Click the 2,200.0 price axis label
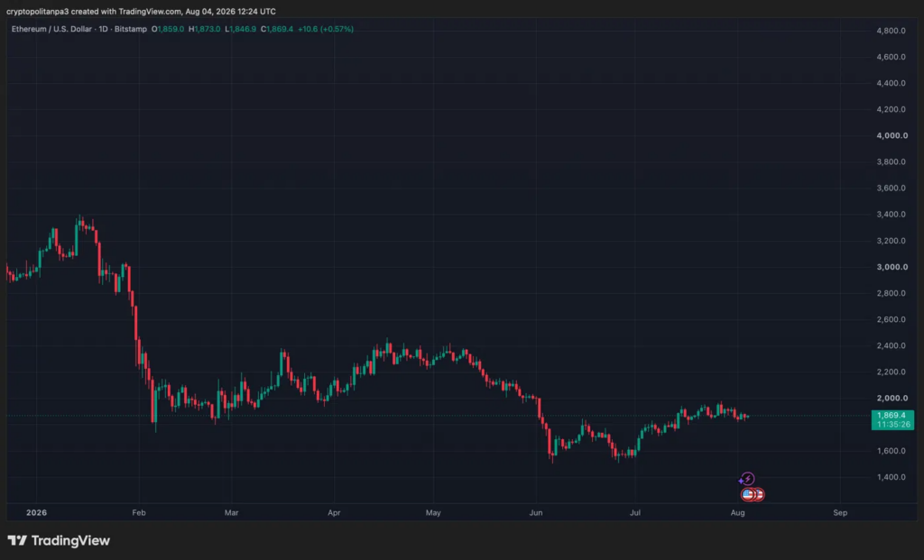 [891, 372]
